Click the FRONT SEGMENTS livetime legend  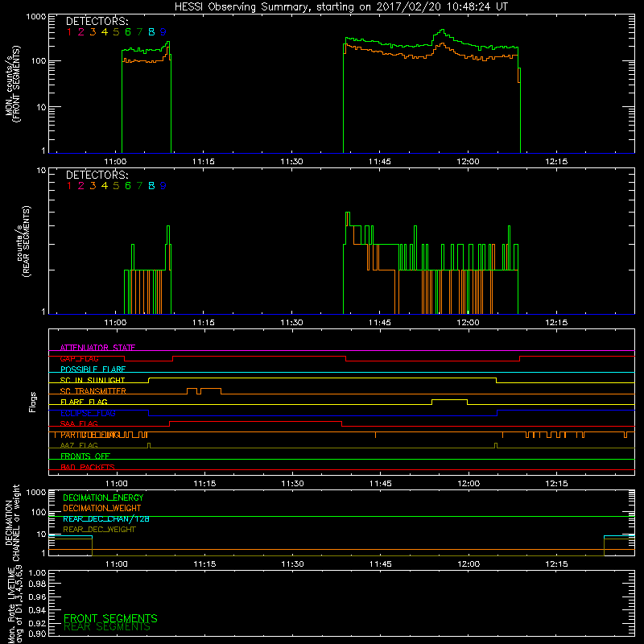click(x=110, y=618)
